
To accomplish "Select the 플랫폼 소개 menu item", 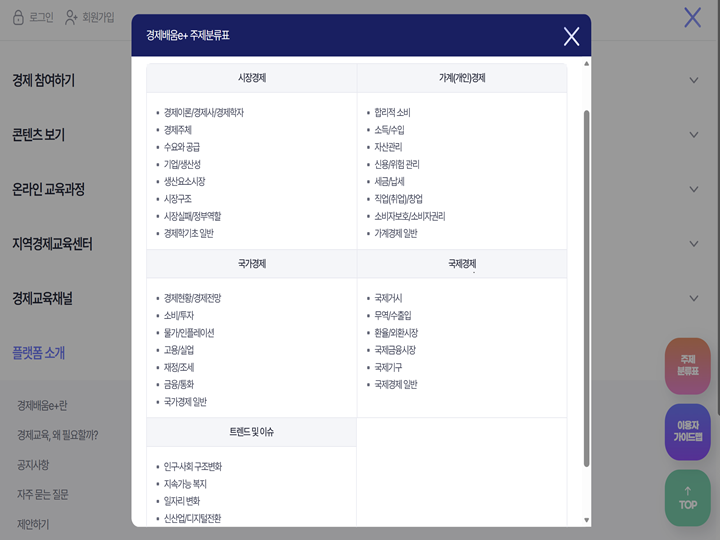I will tap(39, 353).
